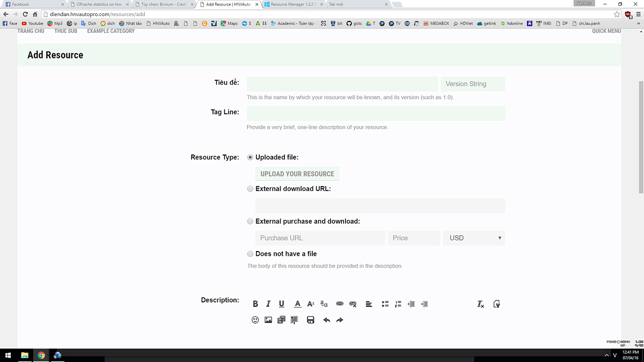
Task: Insert a link using the chain icon
Action: click(x=339, y=304)
